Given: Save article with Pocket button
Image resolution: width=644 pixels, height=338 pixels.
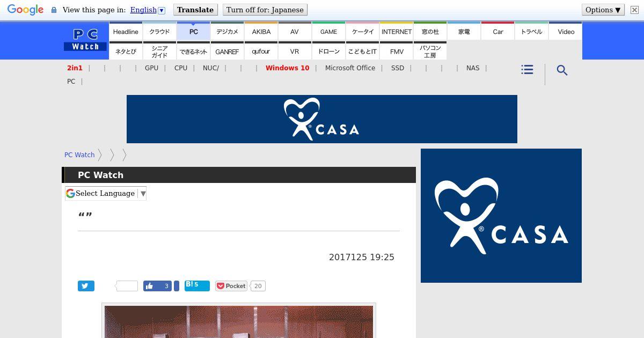Looking at the screenshot, I should [x=231, y=286].
